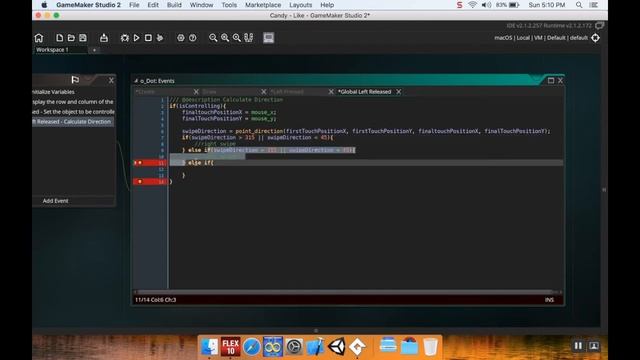Toggle the docks visibility icon

(x=249, y=38)
